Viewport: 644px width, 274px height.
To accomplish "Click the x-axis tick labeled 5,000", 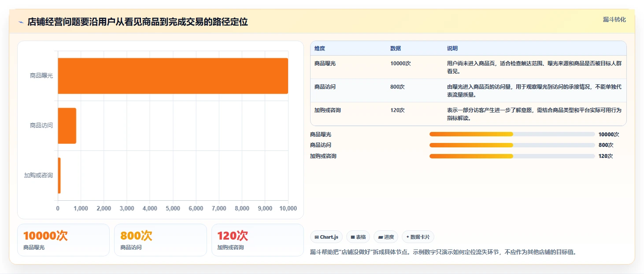I will point(173,209).
